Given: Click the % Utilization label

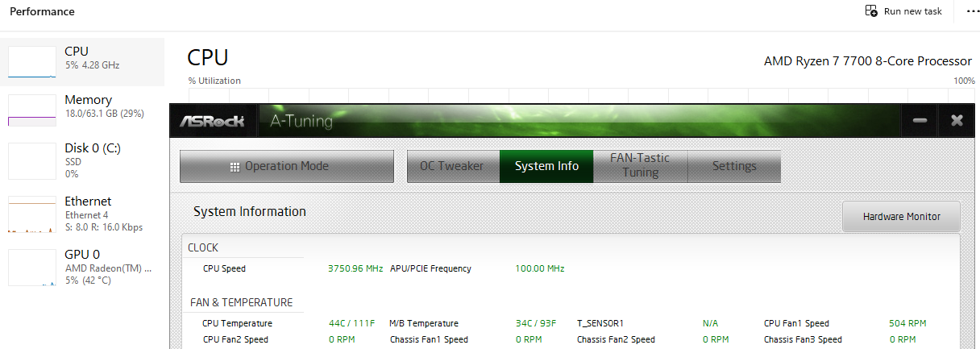Looking at the screenshot, I should [x=214, y=81].
